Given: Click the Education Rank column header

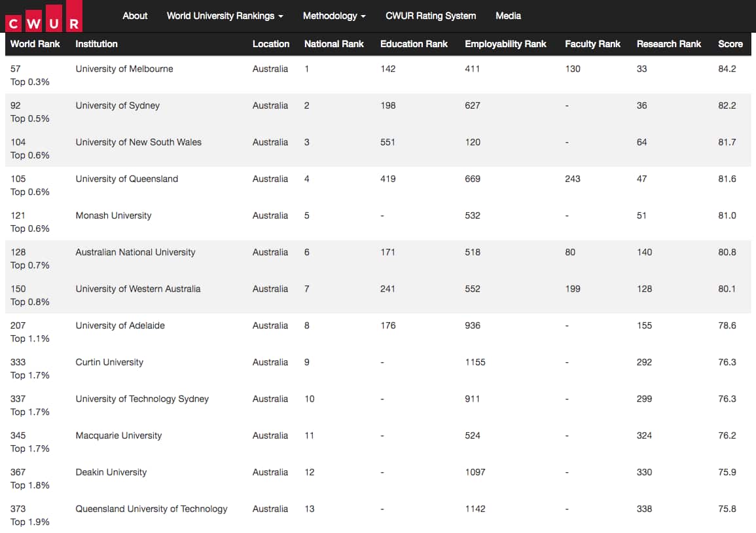Looking at the screenshot, I should 414,44.
